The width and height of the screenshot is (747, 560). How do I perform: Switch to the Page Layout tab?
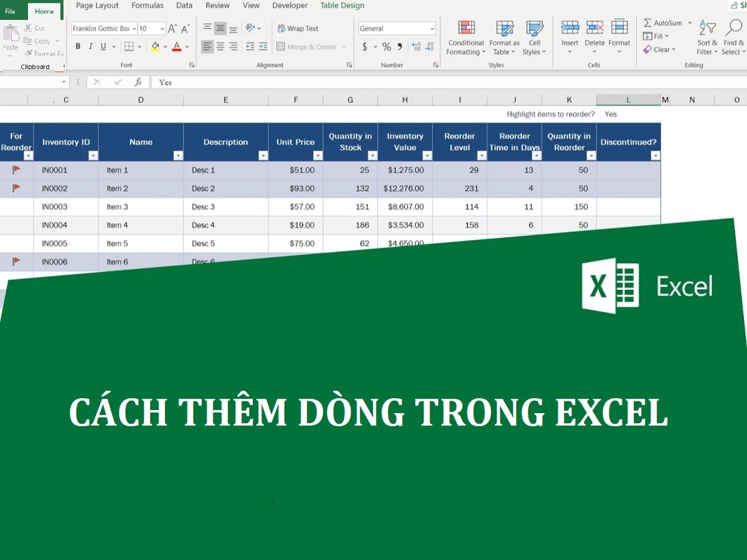(98, 6)
